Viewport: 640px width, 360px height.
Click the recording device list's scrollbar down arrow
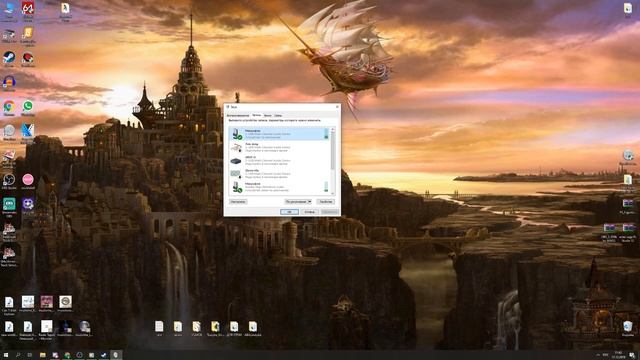pos(333,193)
